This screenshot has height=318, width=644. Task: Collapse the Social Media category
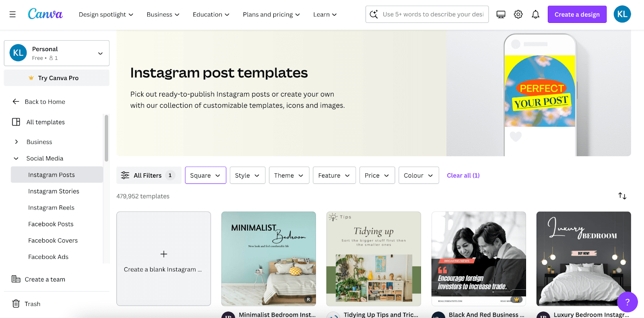[17, 158]
